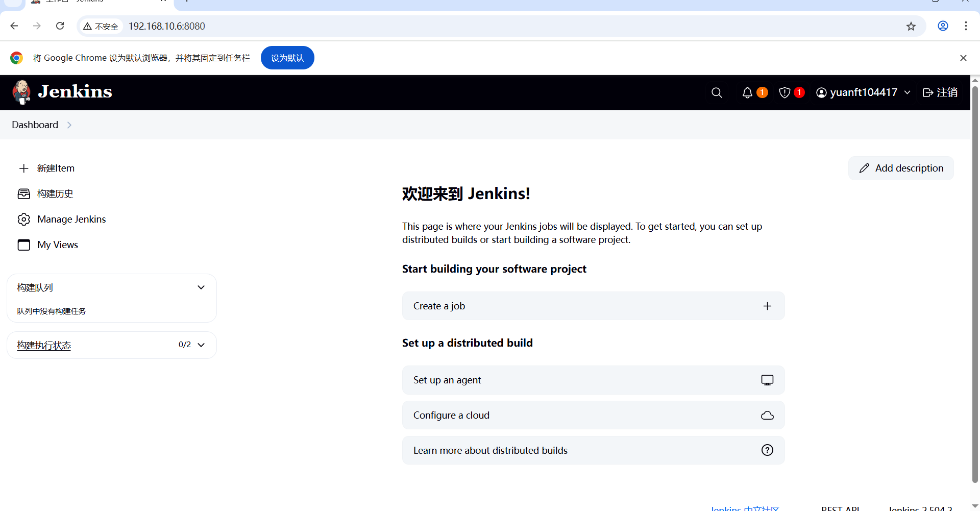The width and height of the screenshot is (980, 511).
Task: Click the vertical page scrollbar
Action: (x=975, y=284)
